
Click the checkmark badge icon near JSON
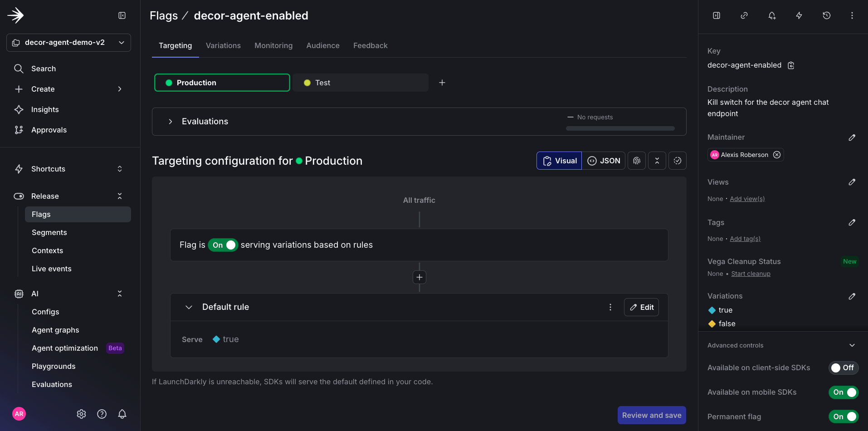coord(678,161)
